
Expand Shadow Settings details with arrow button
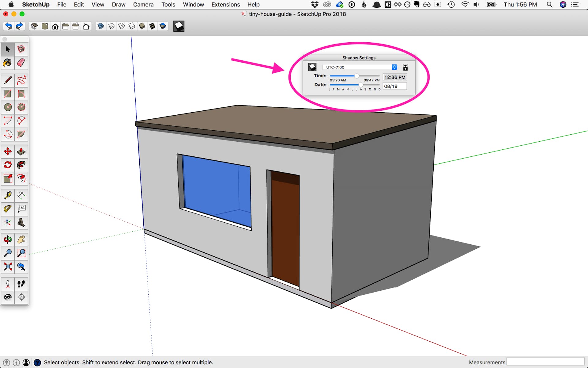(x=405, y=67)
